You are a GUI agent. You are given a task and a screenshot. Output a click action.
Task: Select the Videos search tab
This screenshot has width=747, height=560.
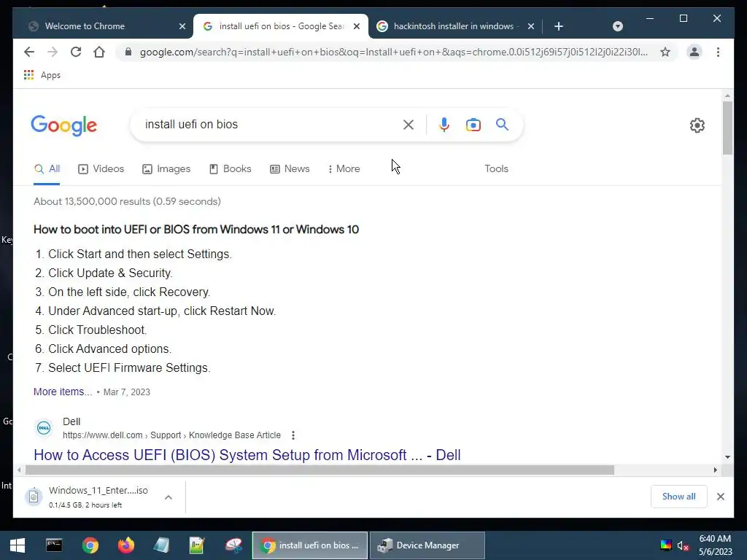tap(101, 168)
